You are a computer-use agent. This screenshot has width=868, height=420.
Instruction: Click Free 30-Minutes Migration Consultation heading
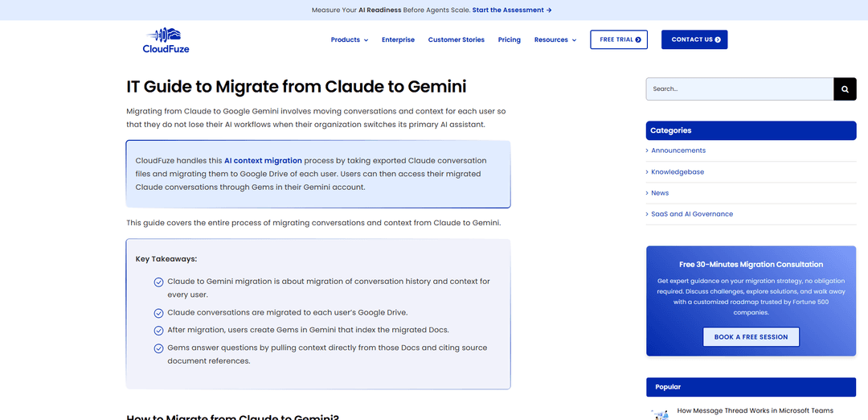(x=751, y=264)
